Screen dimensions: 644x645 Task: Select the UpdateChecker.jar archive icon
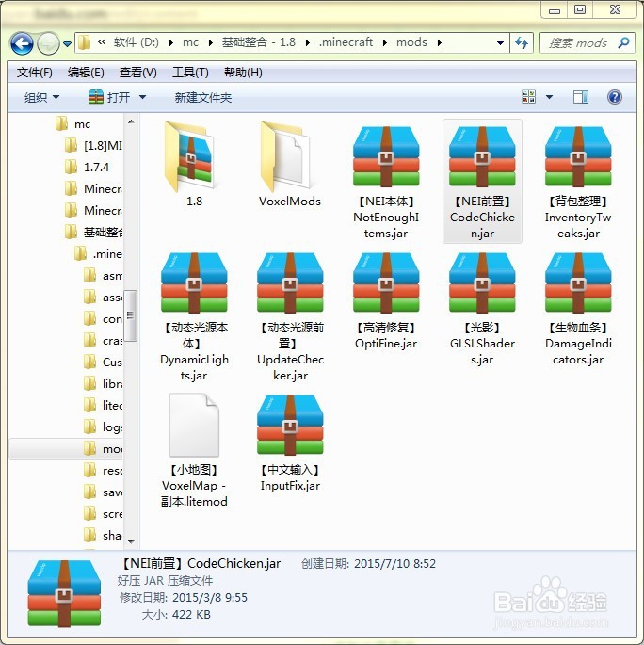point(290,282)
